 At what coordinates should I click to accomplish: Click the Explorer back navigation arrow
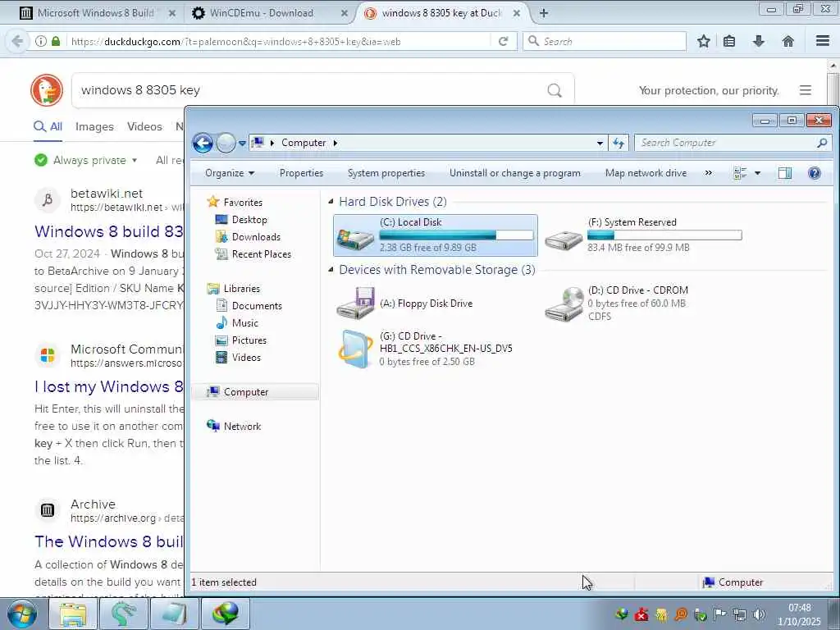pos(203,143)
